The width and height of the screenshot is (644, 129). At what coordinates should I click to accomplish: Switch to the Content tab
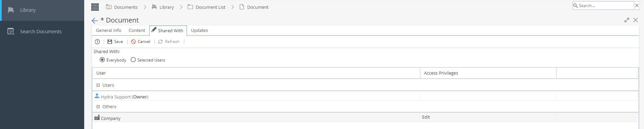click(137, 30)
